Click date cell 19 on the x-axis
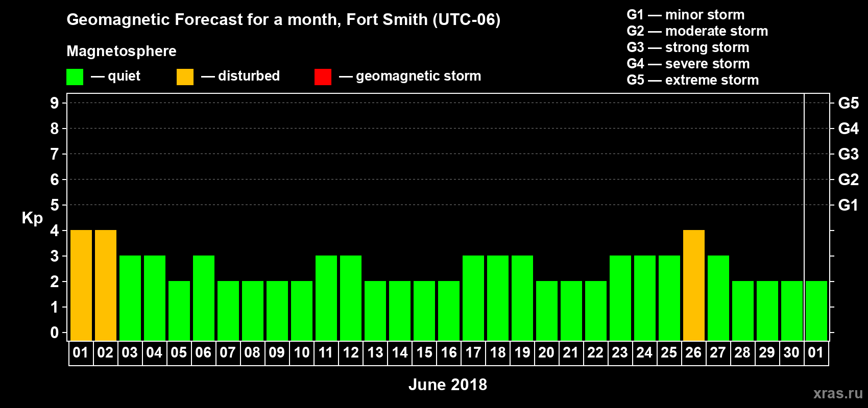The height and width of the screenshot is (408, 868). click(522, 353)
